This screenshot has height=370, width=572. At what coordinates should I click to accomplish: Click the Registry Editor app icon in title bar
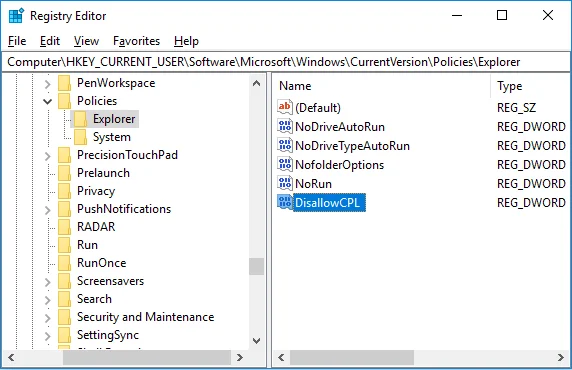16,16
